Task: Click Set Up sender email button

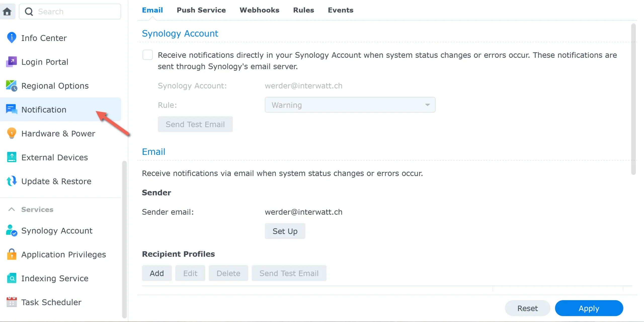Action: tap(285, 231)
